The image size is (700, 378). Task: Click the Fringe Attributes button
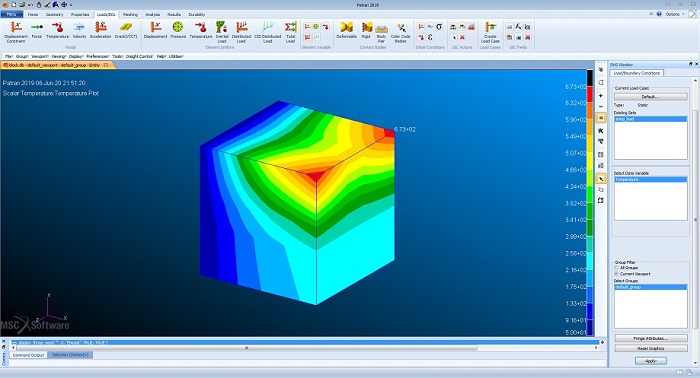click(x=651, y=338)
